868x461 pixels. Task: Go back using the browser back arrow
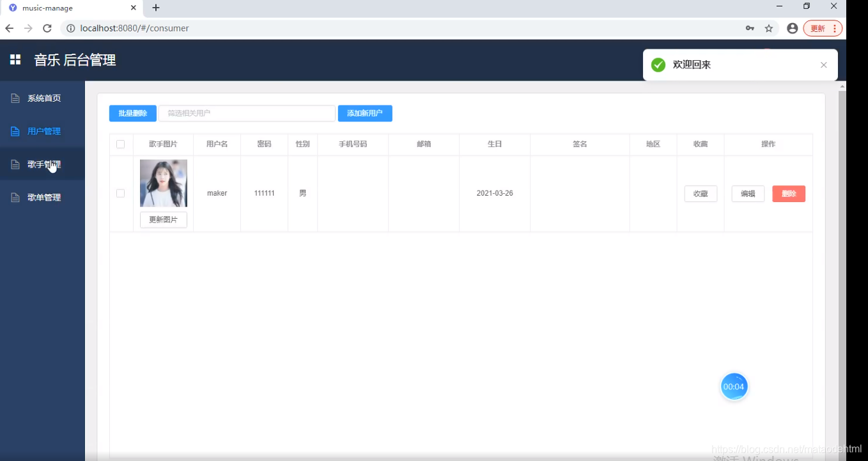pyautogui.click(x=10, y=28)
